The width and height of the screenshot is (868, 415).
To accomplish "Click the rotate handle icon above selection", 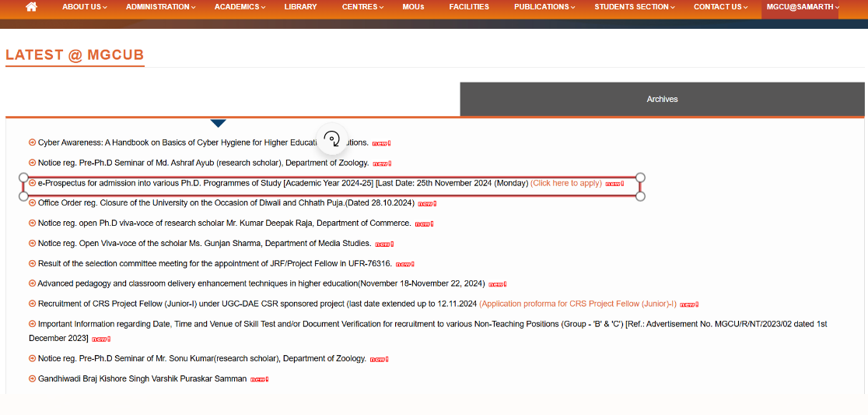I will (x=331, y=139).
